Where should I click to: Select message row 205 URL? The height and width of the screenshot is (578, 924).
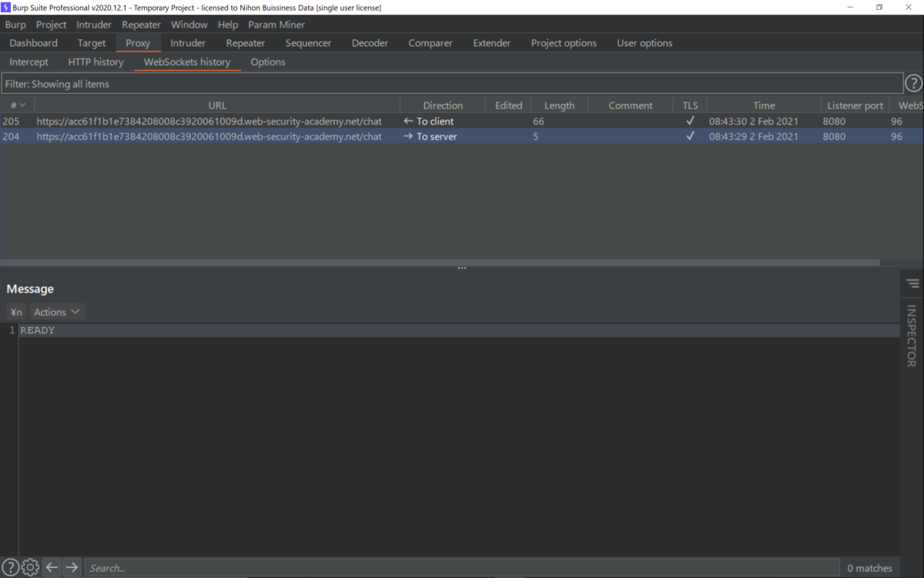209,121
